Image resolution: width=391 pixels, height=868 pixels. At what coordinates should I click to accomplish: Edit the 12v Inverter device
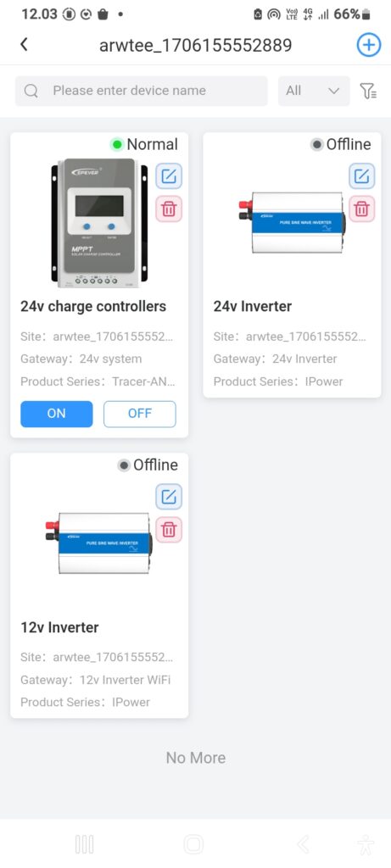(x=169, y=497)
